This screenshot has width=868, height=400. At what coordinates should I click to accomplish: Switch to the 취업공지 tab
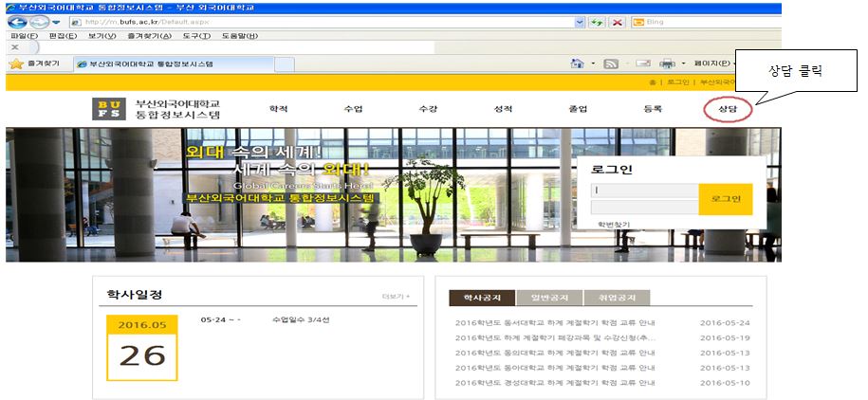click(617, 298)
